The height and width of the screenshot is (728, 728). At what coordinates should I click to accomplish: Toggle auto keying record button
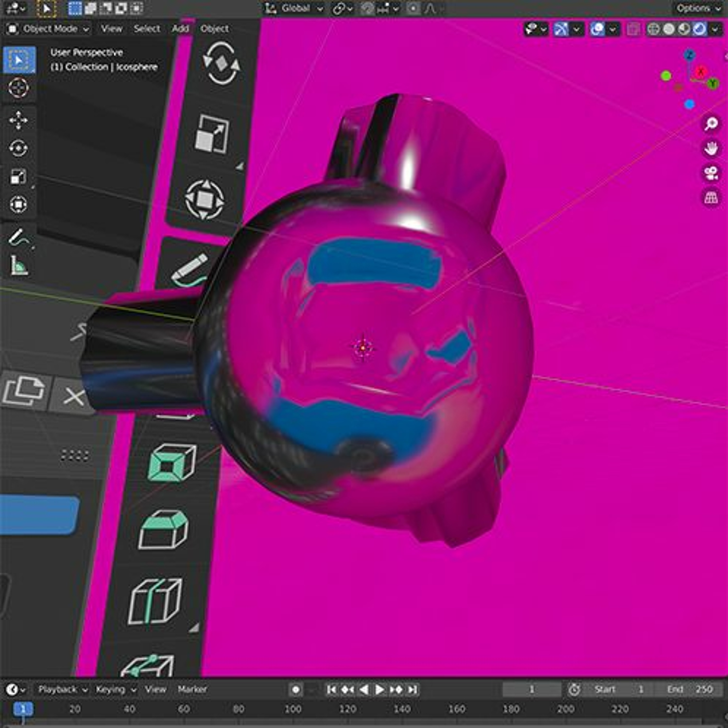(x=296, y=690)
